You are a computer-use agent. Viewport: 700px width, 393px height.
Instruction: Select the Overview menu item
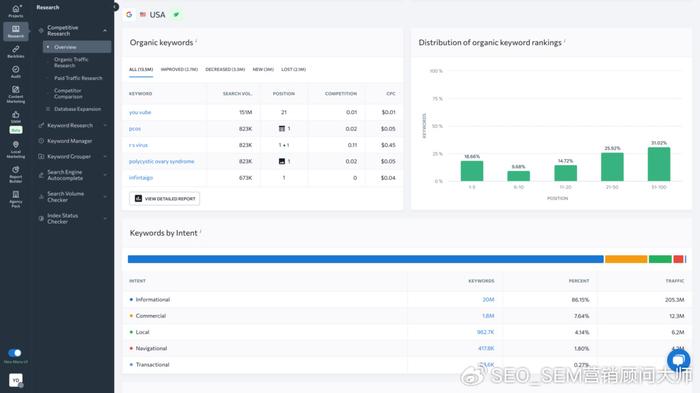coord(77,47)
